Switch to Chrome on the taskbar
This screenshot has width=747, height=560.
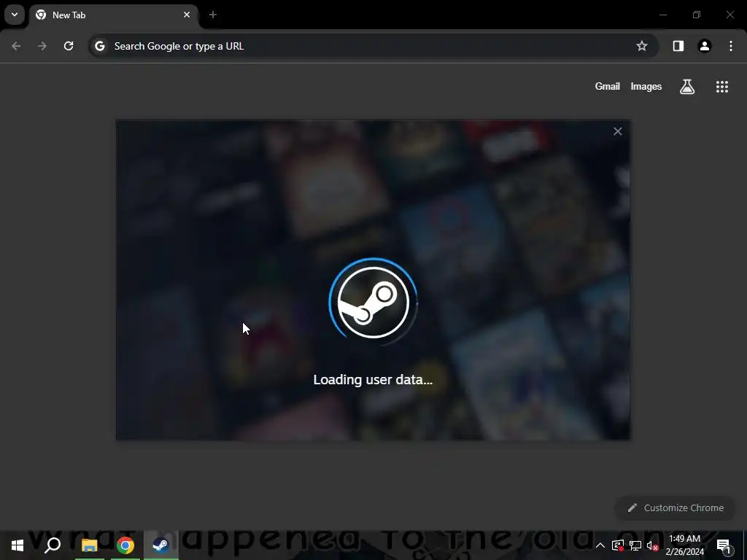(x=125, y=545)
